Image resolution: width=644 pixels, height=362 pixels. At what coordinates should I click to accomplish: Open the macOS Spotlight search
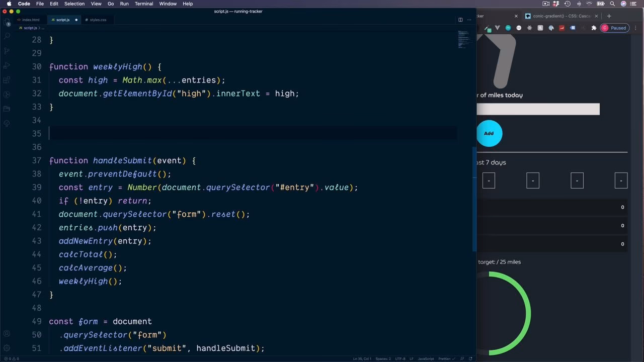pyautogui.click(x=612, y=4)
